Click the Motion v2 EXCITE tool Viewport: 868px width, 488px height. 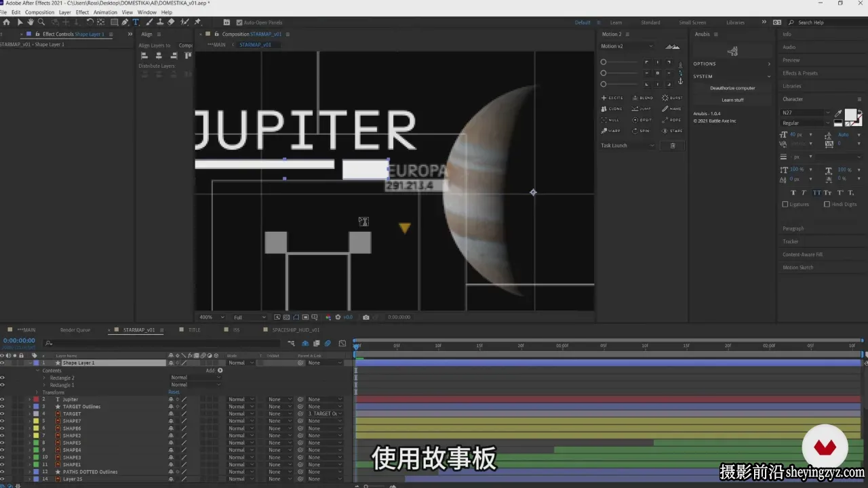612,98
